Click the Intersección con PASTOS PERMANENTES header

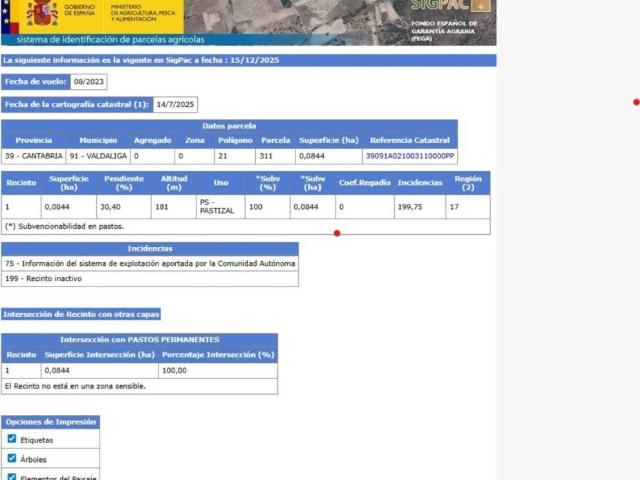(x=140, y=340)
